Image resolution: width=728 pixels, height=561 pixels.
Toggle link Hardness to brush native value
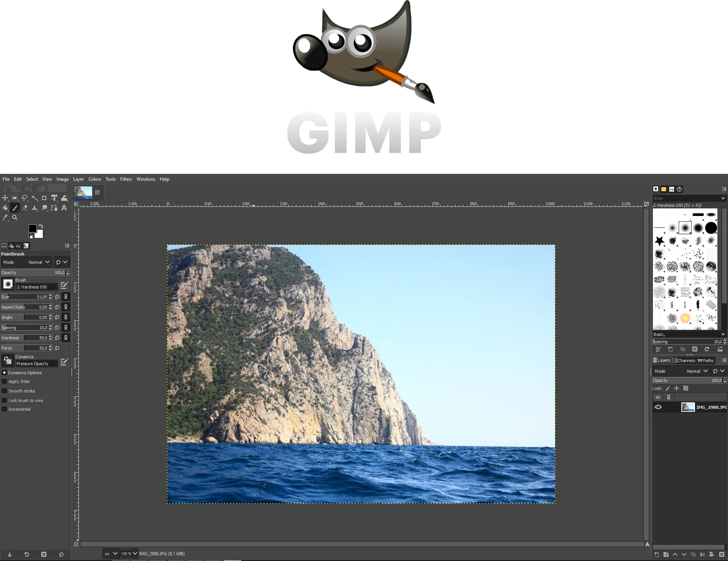66,338
